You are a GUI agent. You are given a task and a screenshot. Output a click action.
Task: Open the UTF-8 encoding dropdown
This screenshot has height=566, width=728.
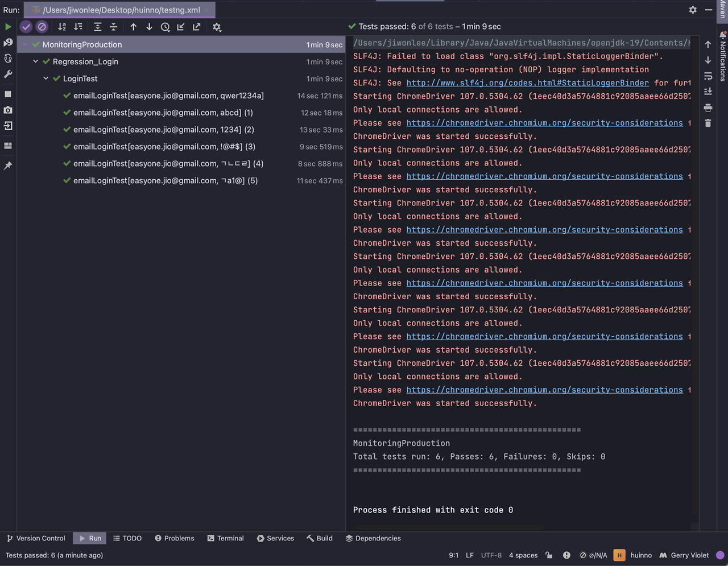coord(491,555)
